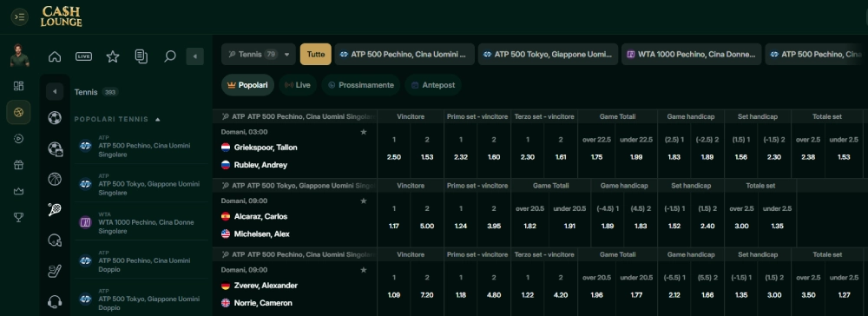Filter by ATP 500 Pechino Uomini chip
Image resolution: width=868 pixels, height=316 pixels.
coord(404,54)
